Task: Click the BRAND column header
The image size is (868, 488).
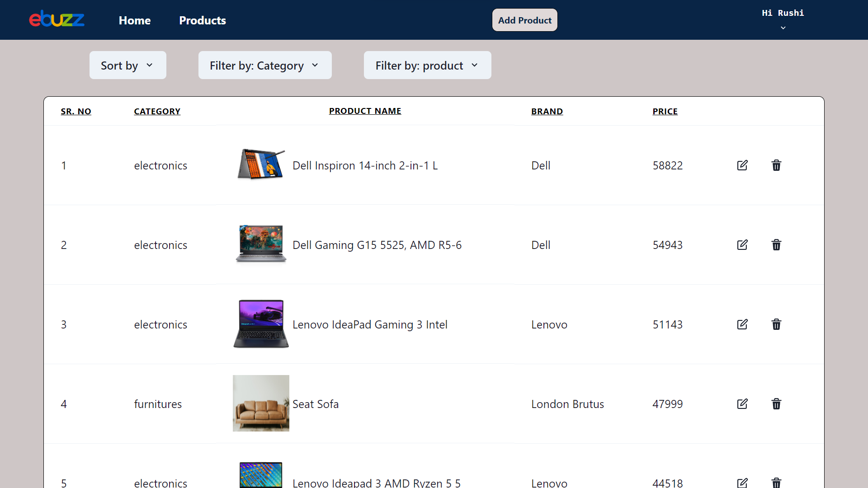Action: tap(547, 111)
